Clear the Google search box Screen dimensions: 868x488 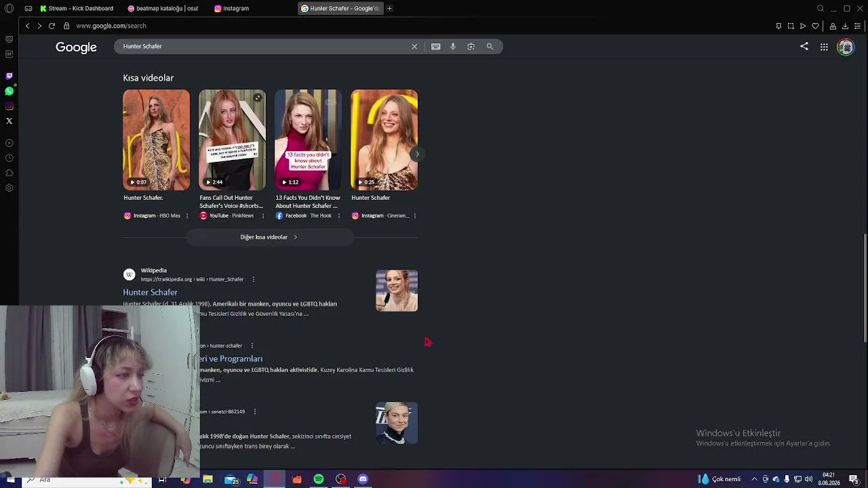[x=414, y=46]
